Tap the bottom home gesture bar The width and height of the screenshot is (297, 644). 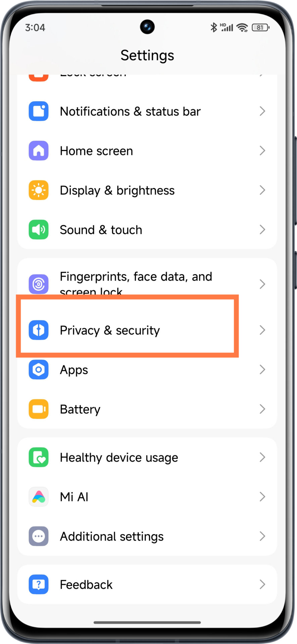[147, 623]
